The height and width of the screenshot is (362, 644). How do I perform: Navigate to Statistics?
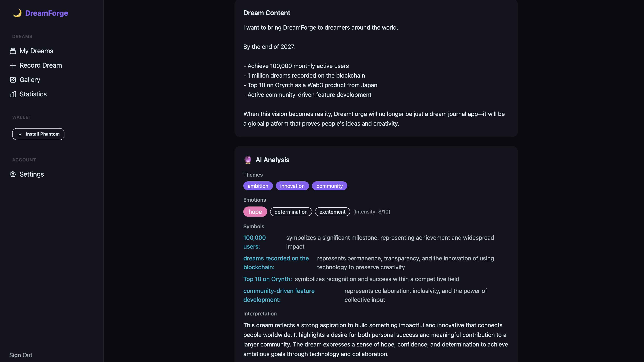coord(33,94)
